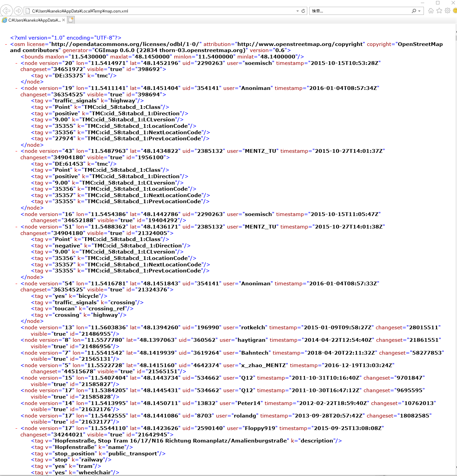This screenshot has height=476, width=457.
Task: Collapse node id 398692 by soemisch
Action: pyautogui.click(x=17, y=63)
